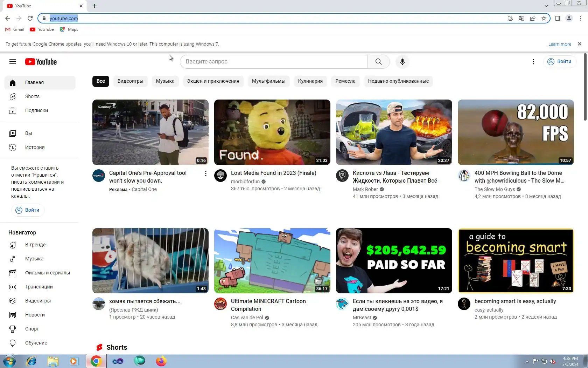588x368 pixels.
Task: Toggle the Chrome side panel
Action: pos(558,18)
